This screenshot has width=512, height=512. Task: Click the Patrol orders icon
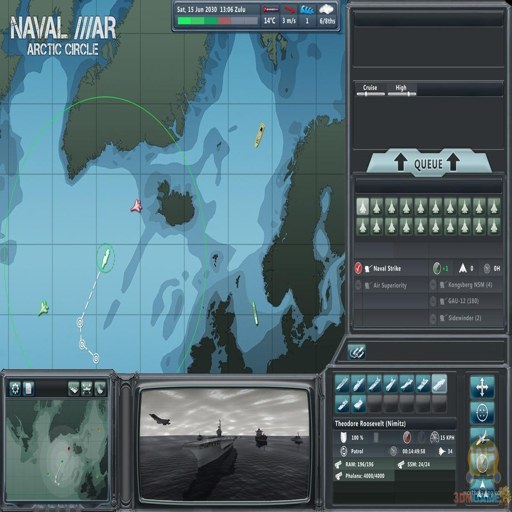pos(343,451)
